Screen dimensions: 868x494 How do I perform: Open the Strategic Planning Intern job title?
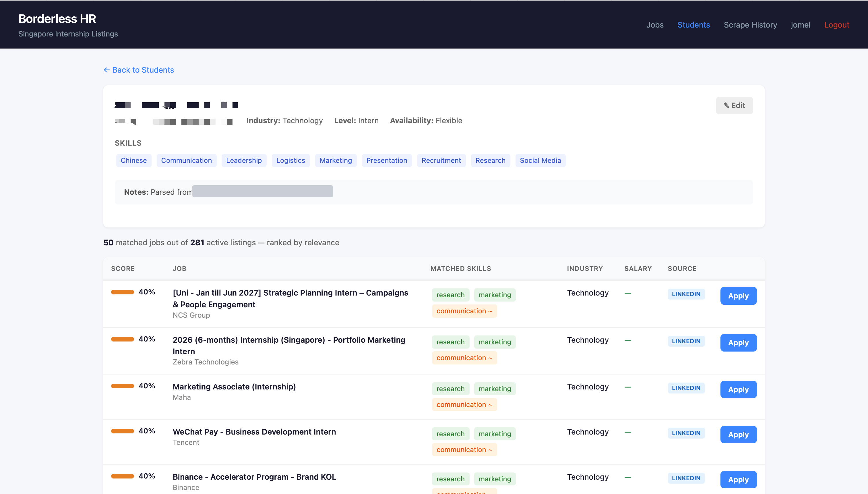tap(290, 299)
